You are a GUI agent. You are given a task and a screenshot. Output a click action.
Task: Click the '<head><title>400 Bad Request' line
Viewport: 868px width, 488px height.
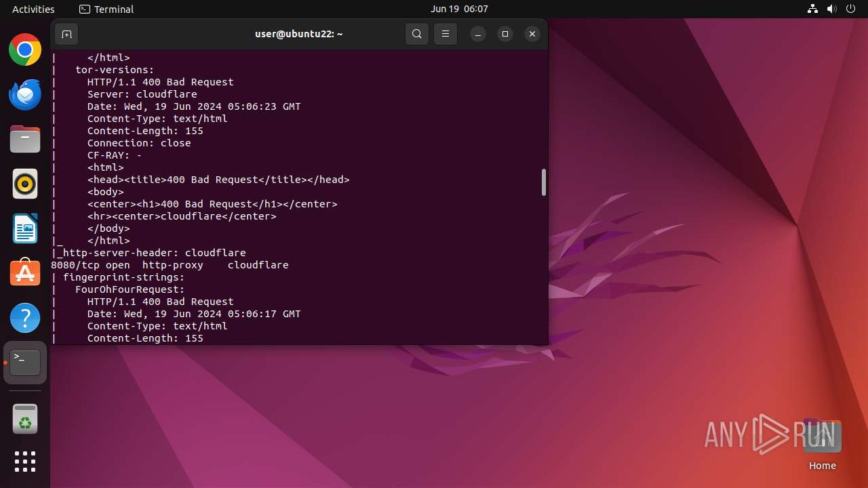coord(218,180)
